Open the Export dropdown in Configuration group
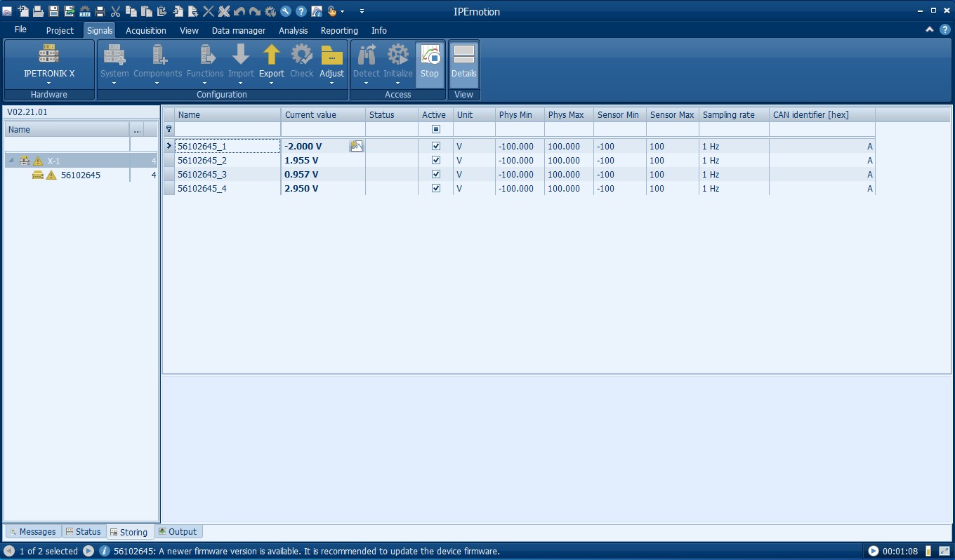The image size is (955, 560). pyautogui.click(x=272, y=83)
